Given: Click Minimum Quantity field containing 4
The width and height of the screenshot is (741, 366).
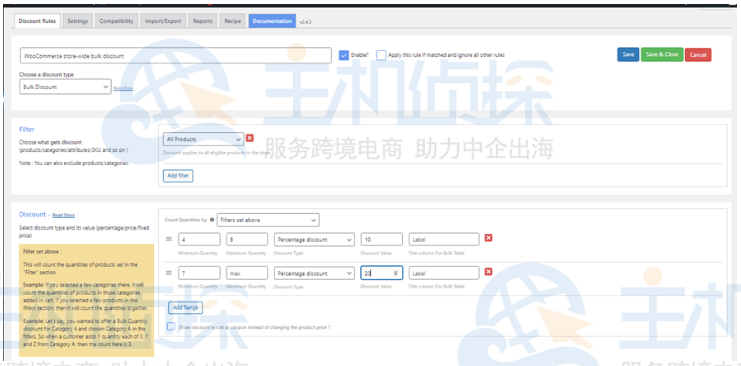Looking at the screenshot, I should pos(199,239).
